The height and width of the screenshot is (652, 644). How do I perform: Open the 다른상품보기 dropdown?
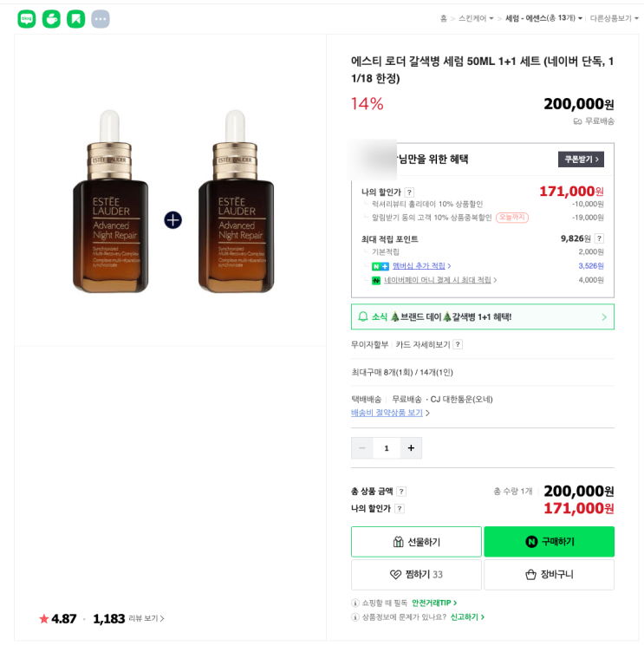[614, 18]
